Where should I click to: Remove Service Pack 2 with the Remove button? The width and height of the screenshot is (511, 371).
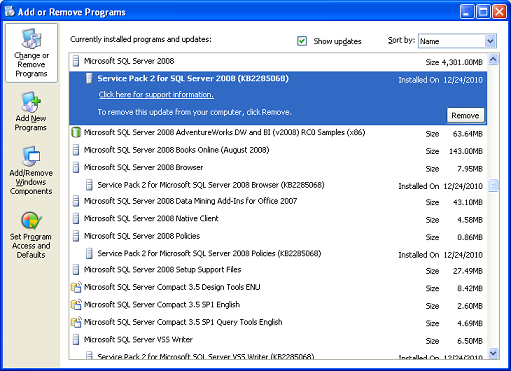[465, 115]
